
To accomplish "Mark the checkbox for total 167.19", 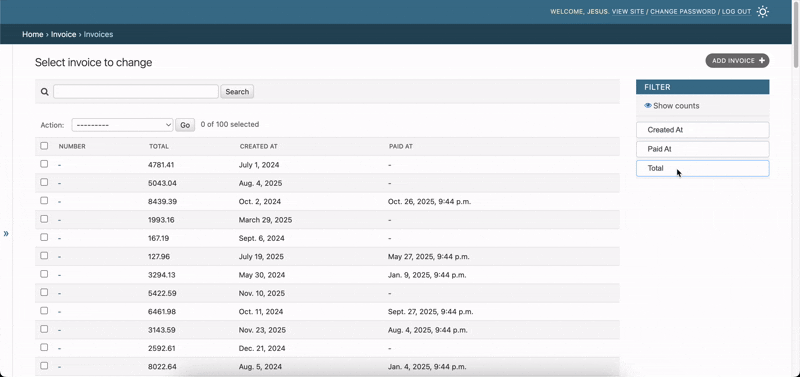I will pyautogui.click(x=44, y=238).
